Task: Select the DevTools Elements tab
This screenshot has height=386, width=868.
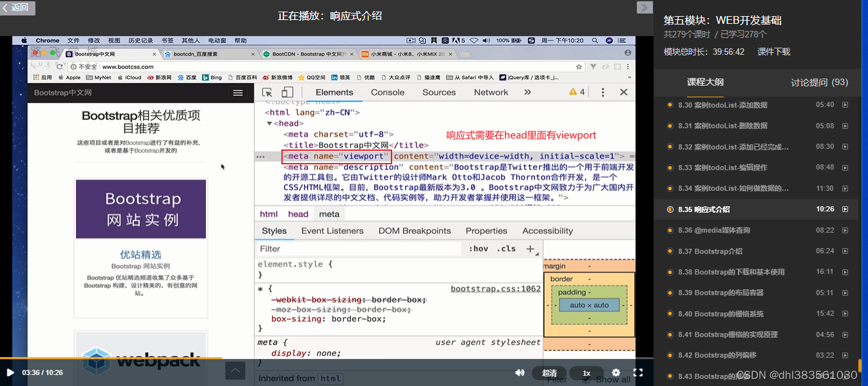Action: coord(334,92)
